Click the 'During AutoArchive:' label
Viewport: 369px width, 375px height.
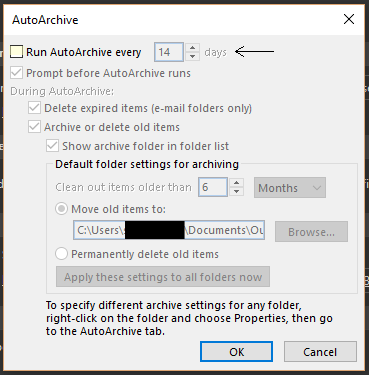[x=62, y=91]
